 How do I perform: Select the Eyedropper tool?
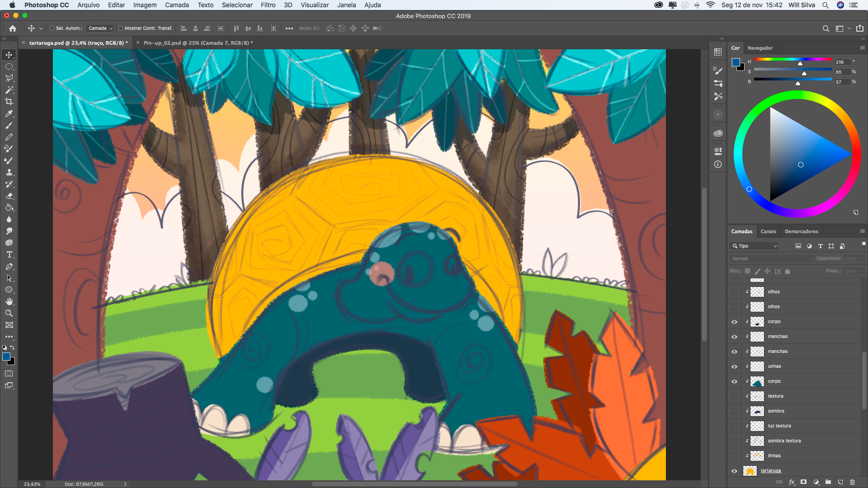9,113
